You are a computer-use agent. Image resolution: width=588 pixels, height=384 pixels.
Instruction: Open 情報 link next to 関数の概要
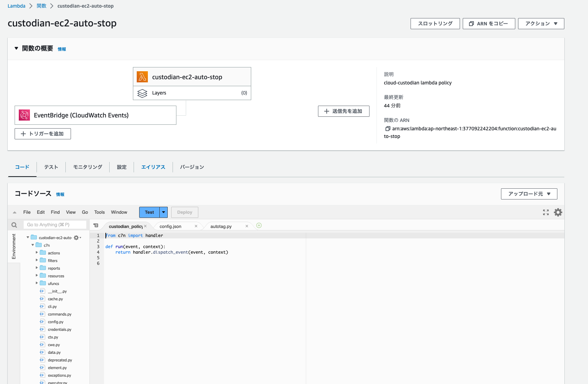coord(62,49)
